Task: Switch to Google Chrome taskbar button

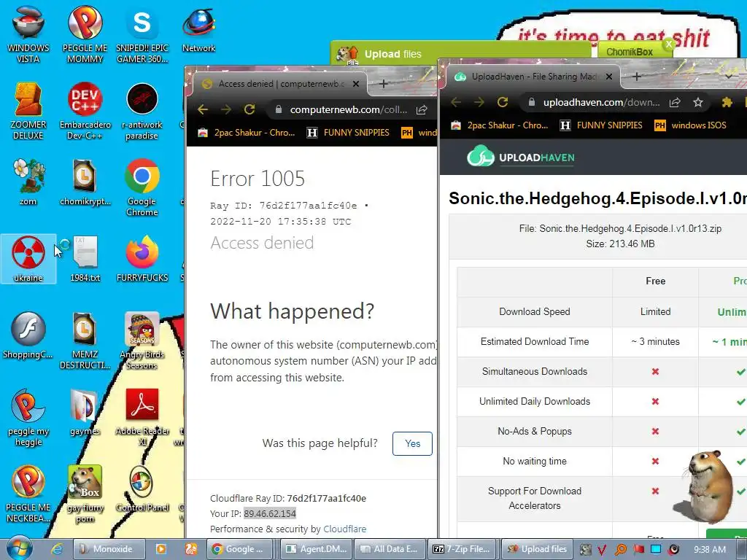Action: pos(241,549)
